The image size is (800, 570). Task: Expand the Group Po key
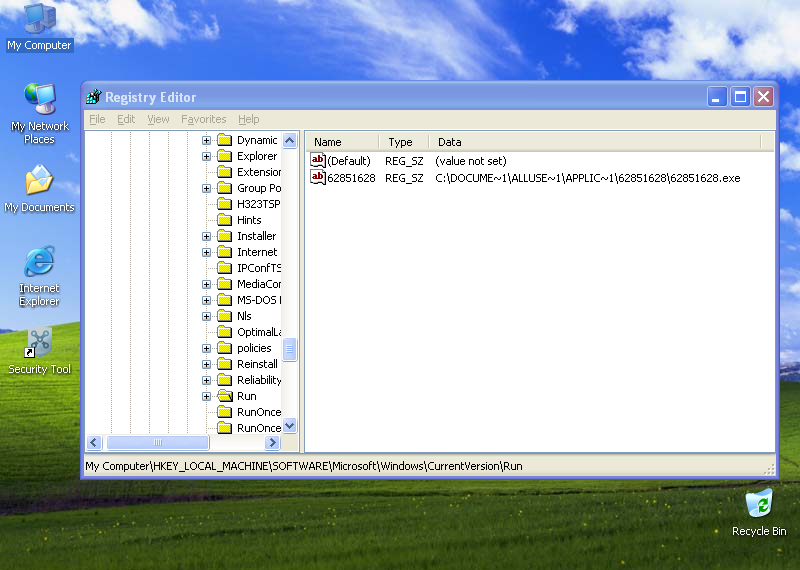coord(206,188)
